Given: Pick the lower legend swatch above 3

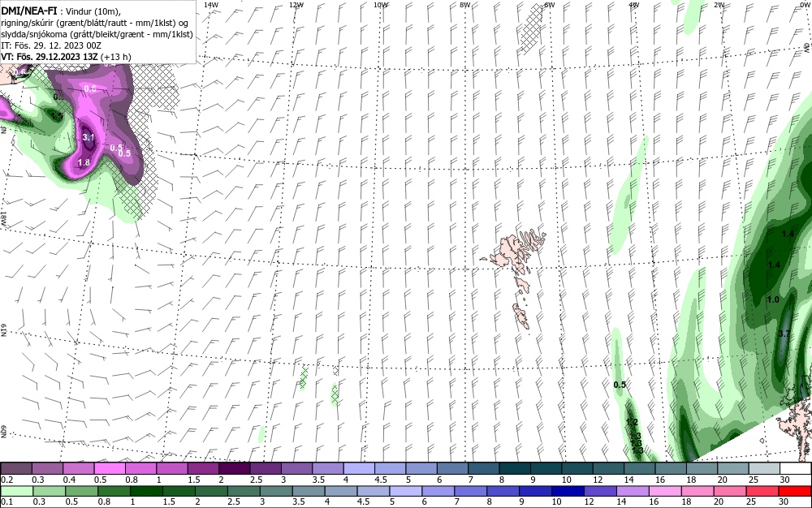Looking at the screenshot, I should tap(276, 491).
